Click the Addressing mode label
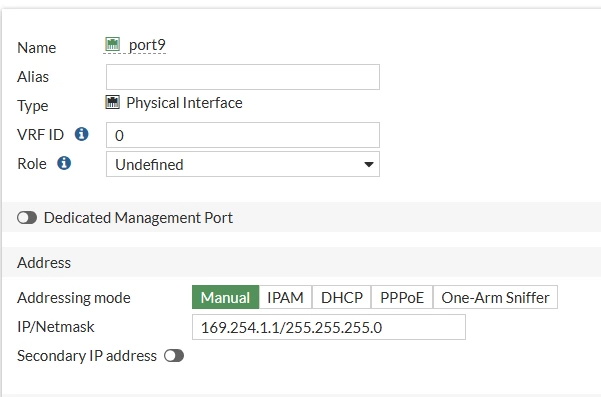The width and height of the screenshot is (601, 397). tap(74, 298)
